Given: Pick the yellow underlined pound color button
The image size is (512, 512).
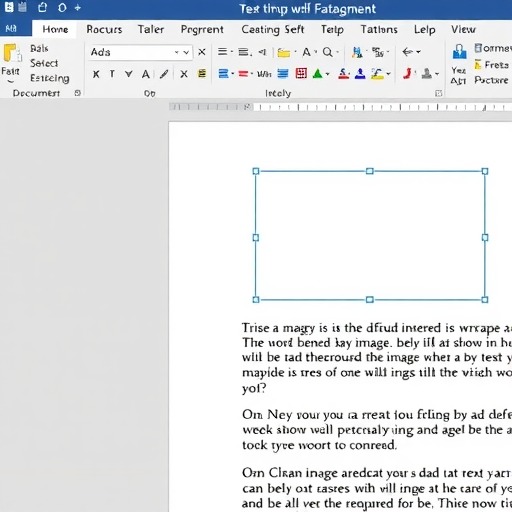Looking at the screenshot, I should pyautogui.click(x=377, y=74).
